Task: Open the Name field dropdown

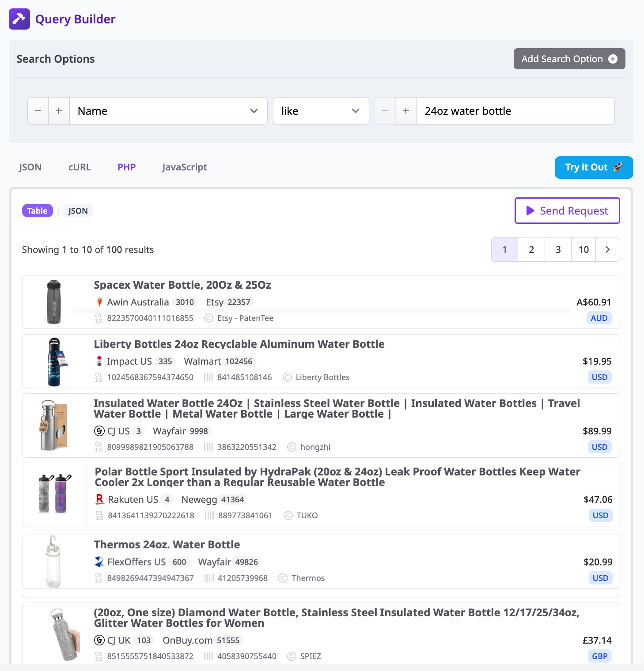Action: pyautogui.click(x=168, y=111)
